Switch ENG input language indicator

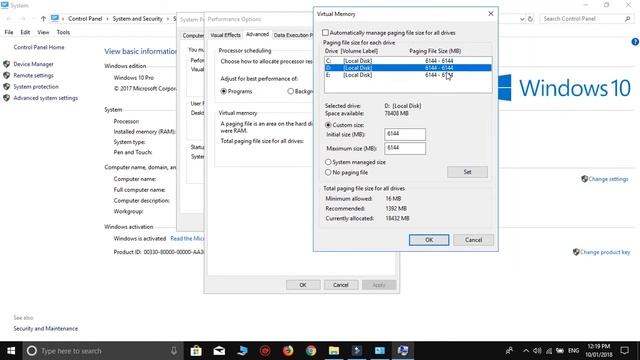pos(573,351)
